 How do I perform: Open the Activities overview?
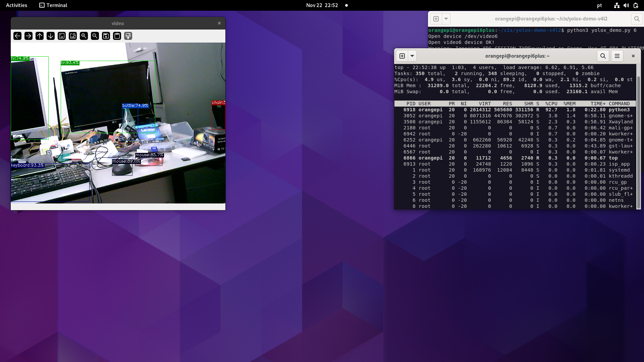click(x=16, y=5)
